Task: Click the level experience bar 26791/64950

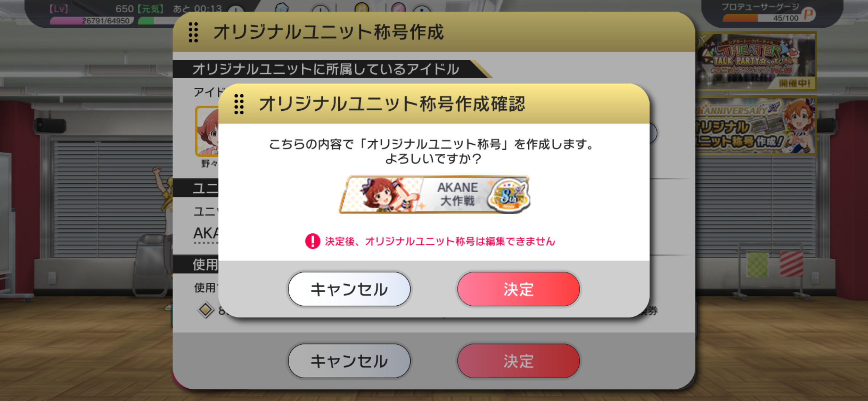Action: [92, 21]
